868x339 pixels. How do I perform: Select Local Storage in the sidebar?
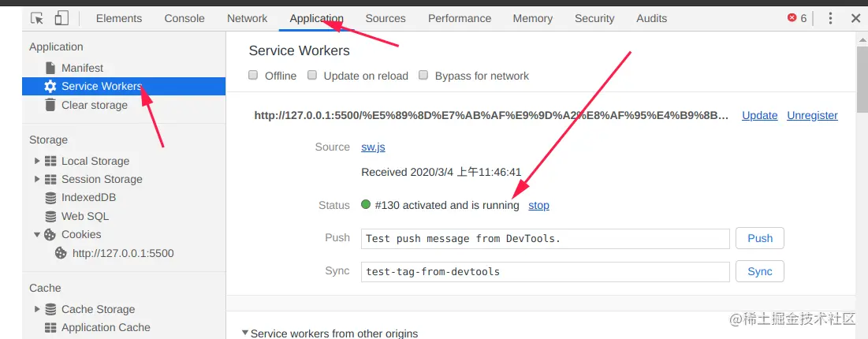click(x=95, y=161)
